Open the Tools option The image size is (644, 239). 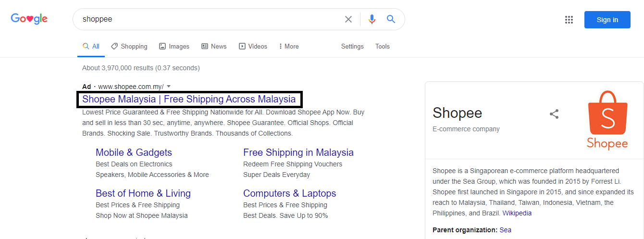pyautogui.click(x=383, y=47)
